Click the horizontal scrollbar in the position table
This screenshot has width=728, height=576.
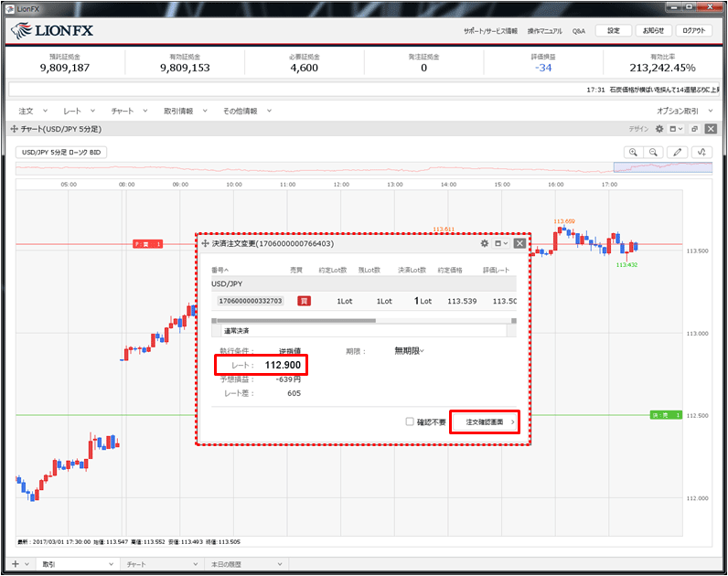[x=296, y=321]
